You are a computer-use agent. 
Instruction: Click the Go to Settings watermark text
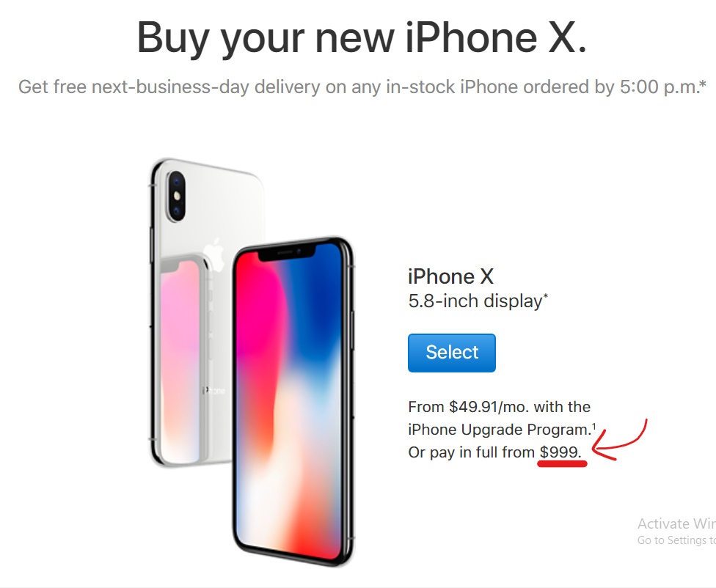(x=676, y=540)
